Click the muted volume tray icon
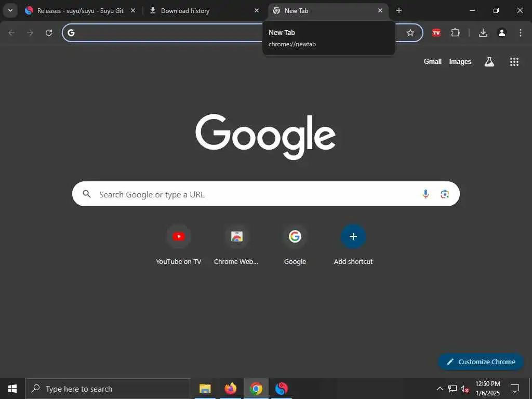 tap(465, 389)
